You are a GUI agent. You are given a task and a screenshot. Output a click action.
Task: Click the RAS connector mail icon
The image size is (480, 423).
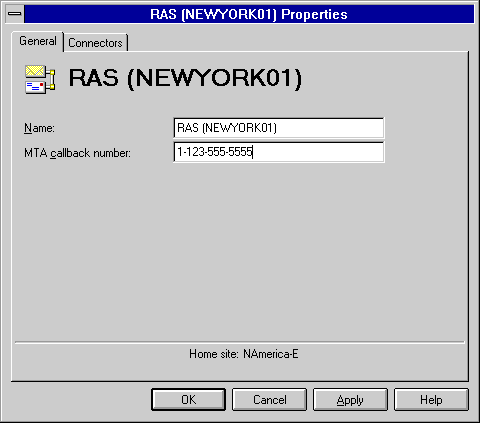coord(40,79)
